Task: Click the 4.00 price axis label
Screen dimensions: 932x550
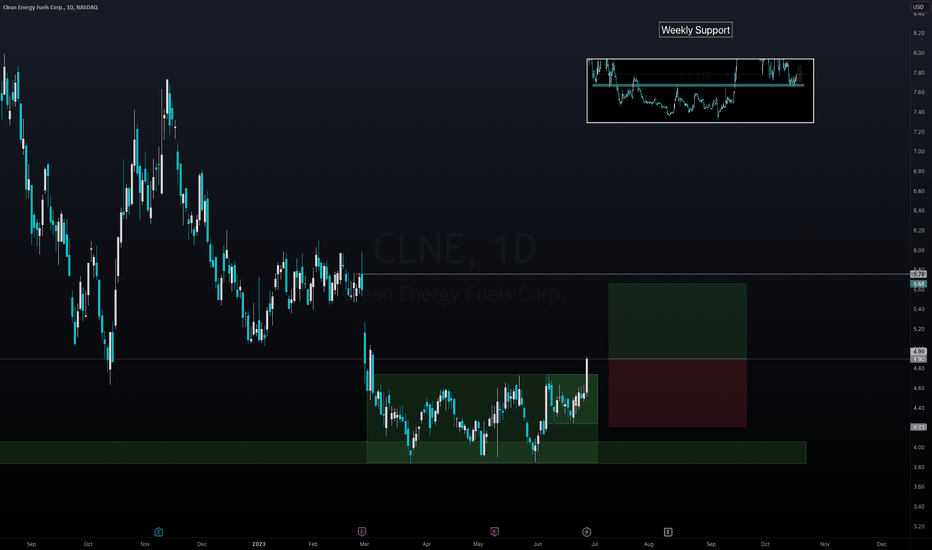Action: point(918,447)
